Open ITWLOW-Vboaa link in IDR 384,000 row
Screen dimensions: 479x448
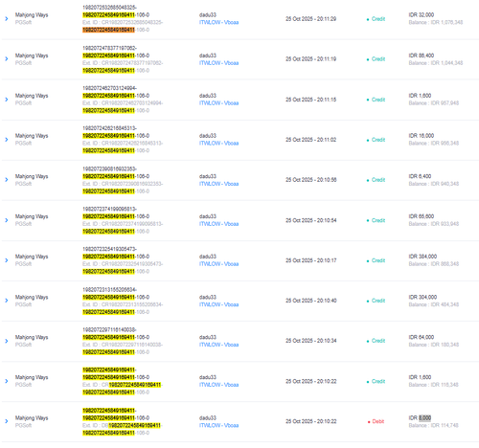coord(218,264)
